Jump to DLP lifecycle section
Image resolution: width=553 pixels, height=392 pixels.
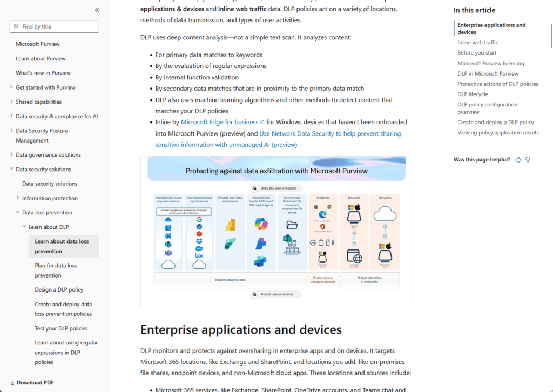point(473,94)
